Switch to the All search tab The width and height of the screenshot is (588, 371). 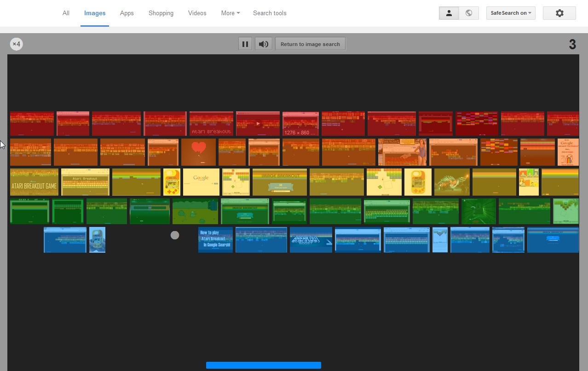(66, 13)
